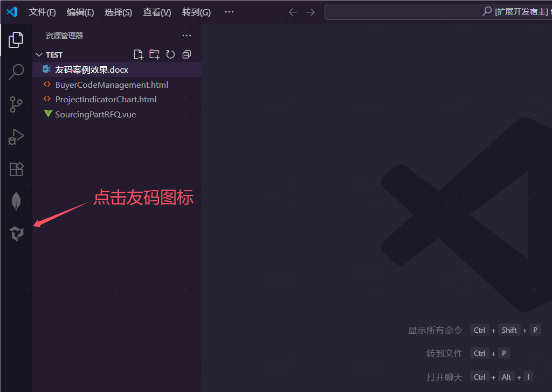Open the Run and Debug view
Image resolution: width=552 pixels, height=392 pixels.
[x=16, y=137]
